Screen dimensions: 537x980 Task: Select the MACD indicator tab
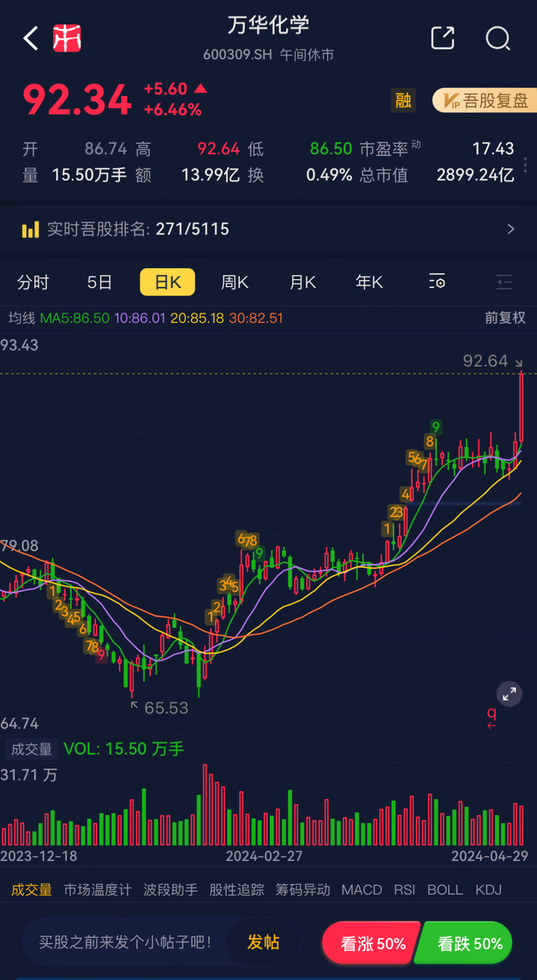click(x=361, y=889)
